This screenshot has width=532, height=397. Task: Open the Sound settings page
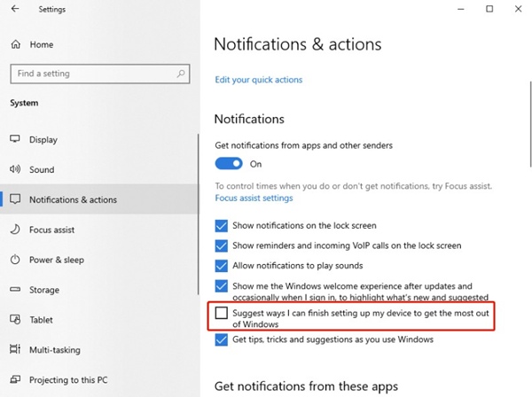coord(99,169)
